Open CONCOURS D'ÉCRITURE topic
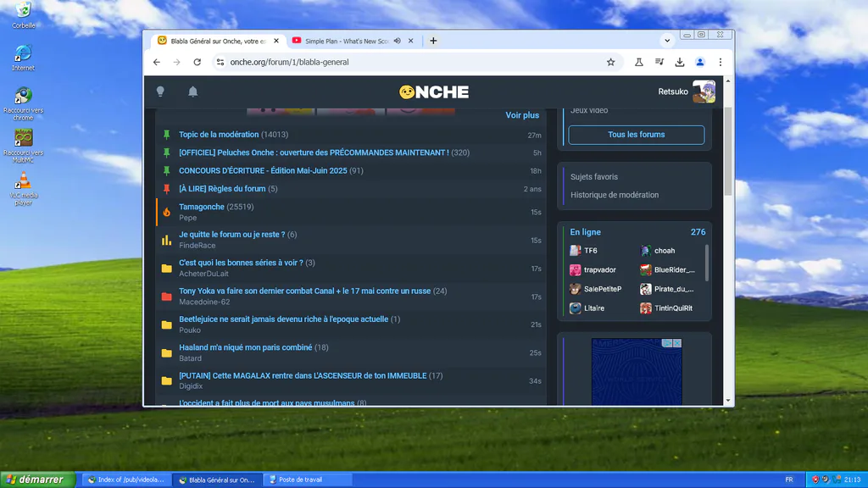 [263, 170]
